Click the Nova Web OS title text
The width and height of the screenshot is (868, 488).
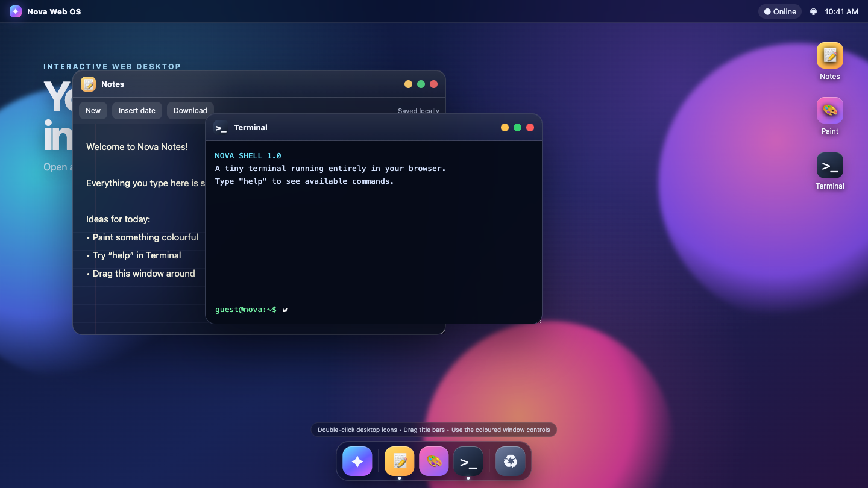click(x=54, y=11)
